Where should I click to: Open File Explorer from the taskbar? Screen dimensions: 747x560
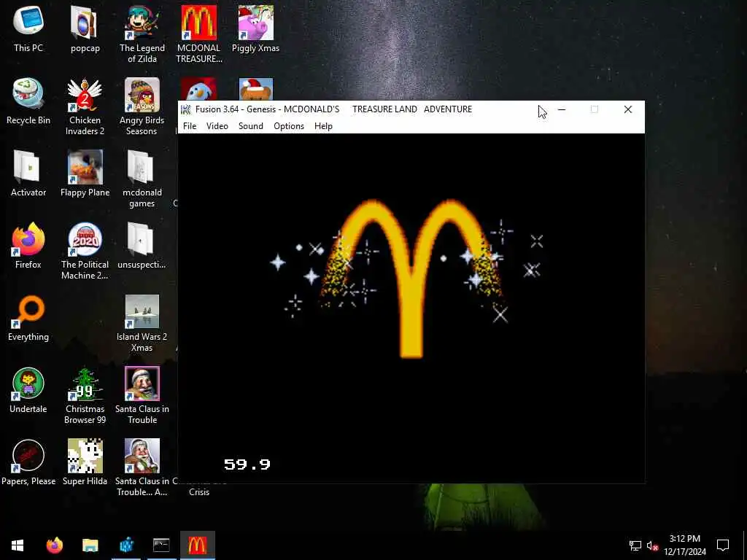[x=90, y=545]
